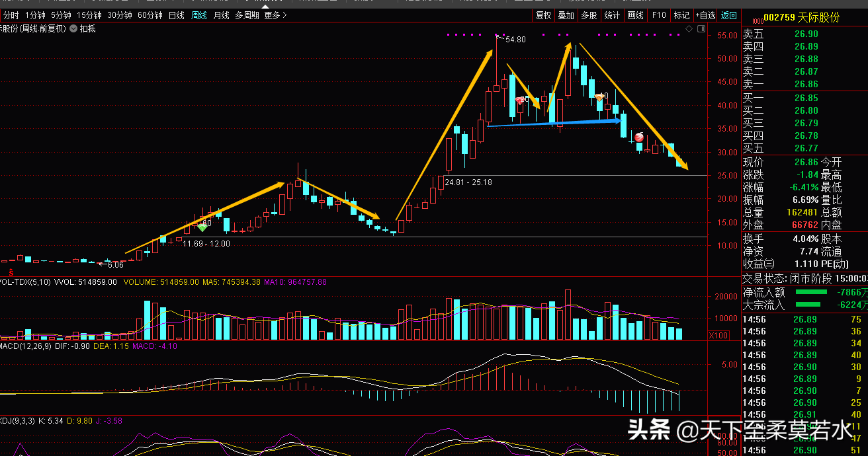Image resolution: width=868 pixels, height=456 pixels.
Task: Expand the 更多 periods menu
Action: [x=275, y=15]
